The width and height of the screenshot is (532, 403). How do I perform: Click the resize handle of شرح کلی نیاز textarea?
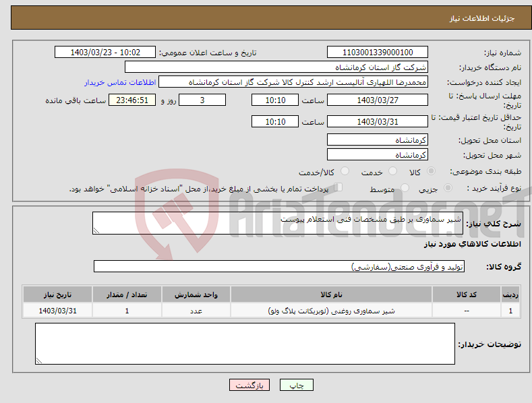tap(96, 230)
